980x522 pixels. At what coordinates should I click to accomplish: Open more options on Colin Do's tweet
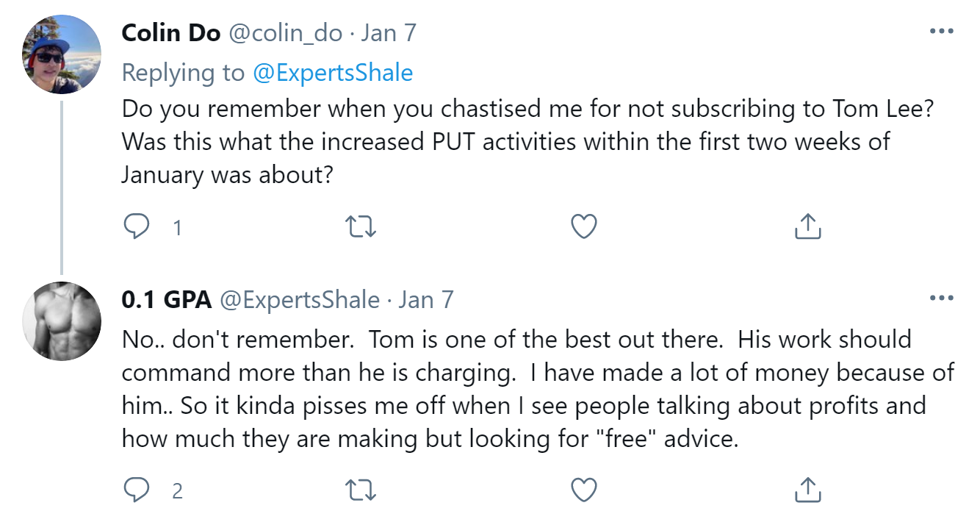pos(941,32)
